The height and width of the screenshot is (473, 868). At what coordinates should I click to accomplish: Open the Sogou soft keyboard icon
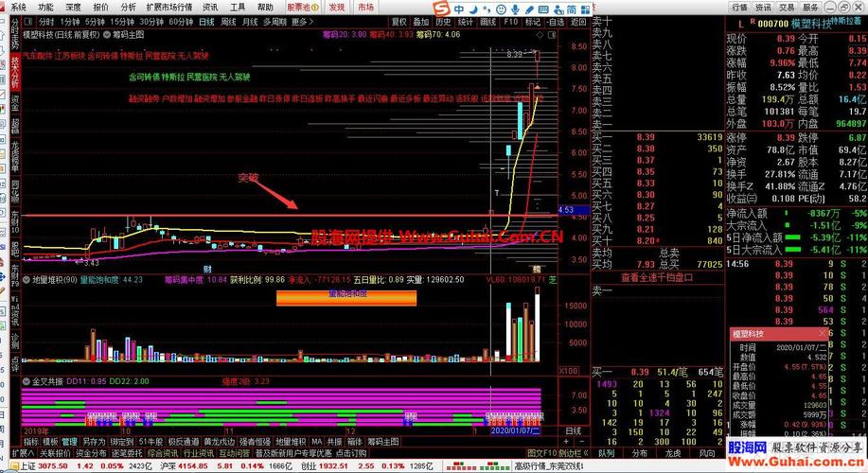[x=543, y=9]
